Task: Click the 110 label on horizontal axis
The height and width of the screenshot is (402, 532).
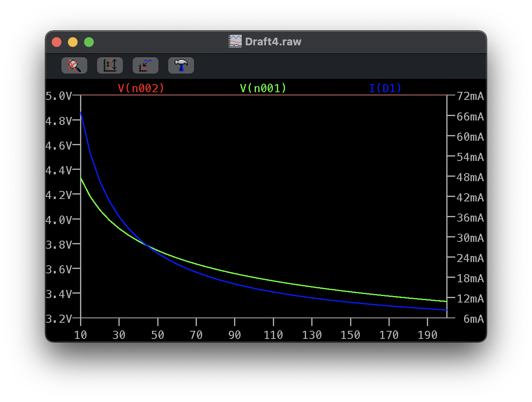Action: [273, 335]
